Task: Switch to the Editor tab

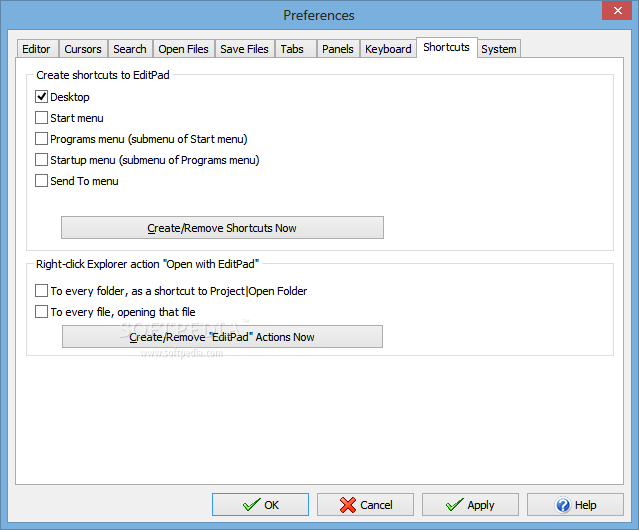Action: [x=37, y=49]
